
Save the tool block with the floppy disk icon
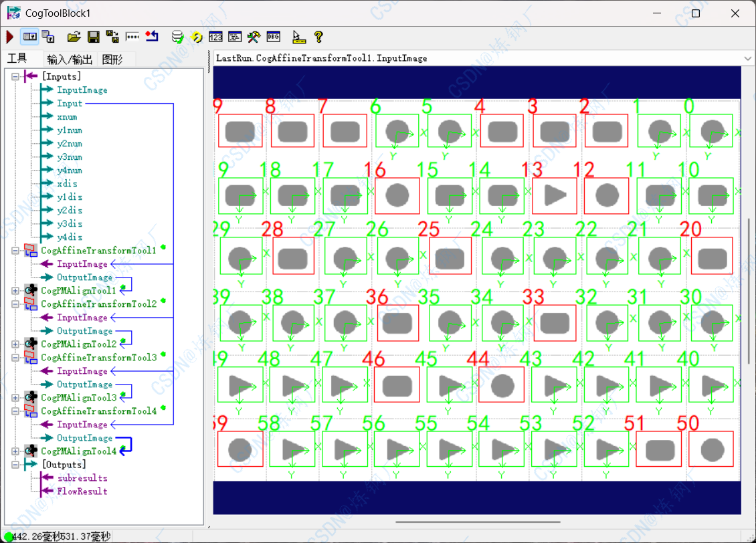94,37
